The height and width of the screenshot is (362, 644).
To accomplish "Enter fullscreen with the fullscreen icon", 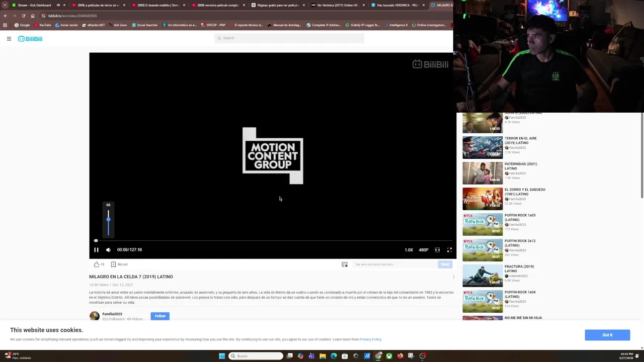I will coord(449,250).
